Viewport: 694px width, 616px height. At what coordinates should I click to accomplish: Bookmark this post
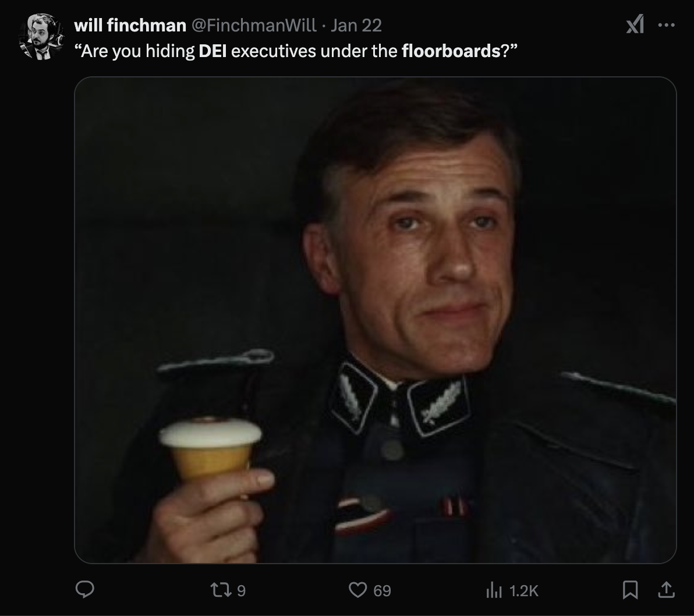[x=630, y=590]
